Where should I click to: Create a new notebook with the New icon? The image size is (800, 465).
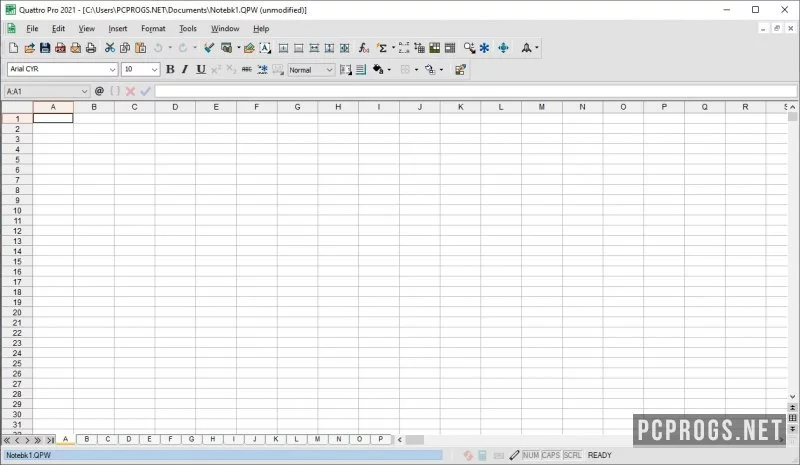click(x=14, y=48)
